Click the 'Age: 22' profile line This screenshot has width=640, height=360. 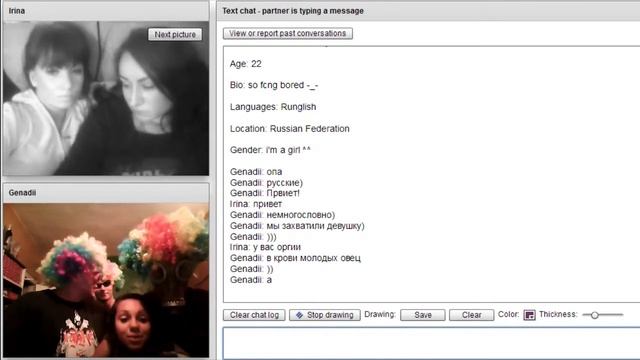pos(246,64)
